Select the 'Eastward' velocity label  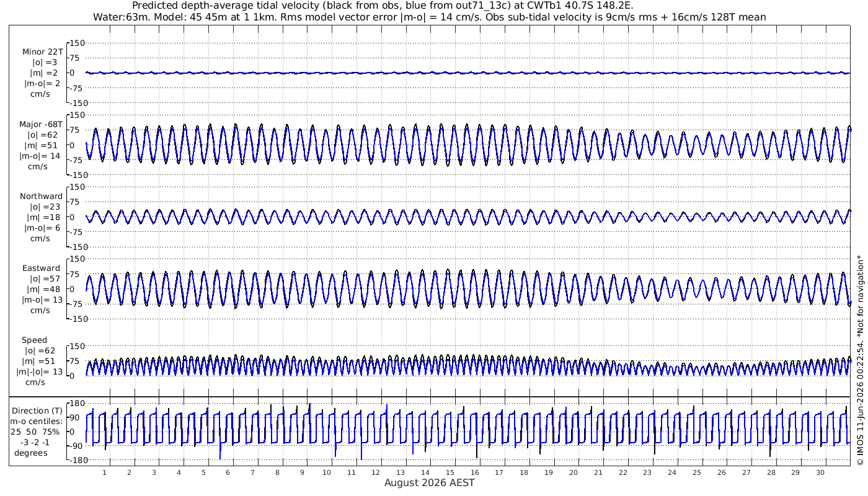[41, 268]
